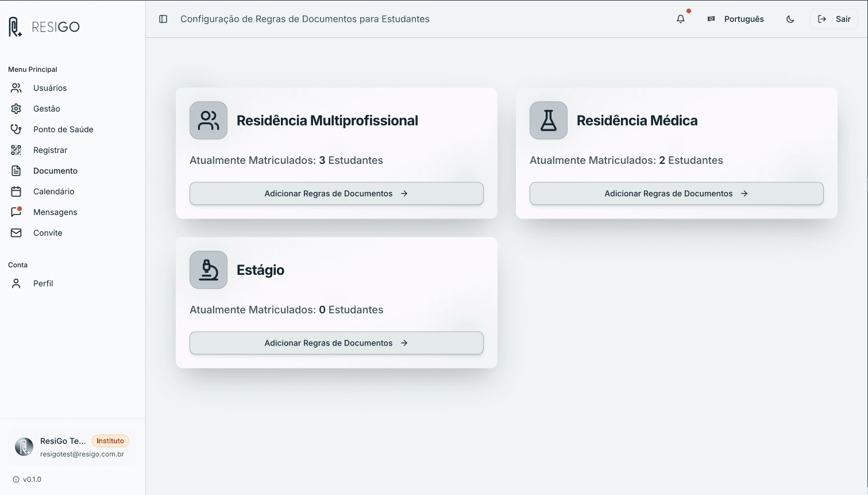This screenshot has height=495, width=868.
Task: Click the Sair logout button
Action: click(834, 19)
